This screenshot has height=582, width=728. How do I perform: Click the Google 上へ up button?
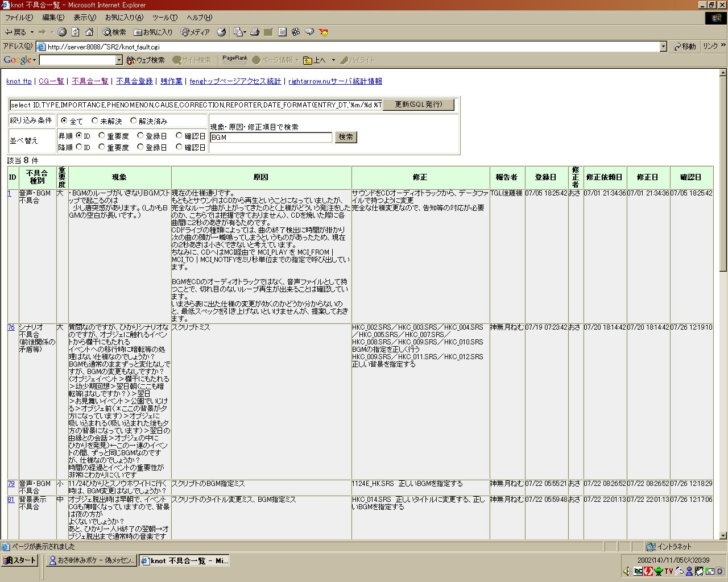click(315, 60)
